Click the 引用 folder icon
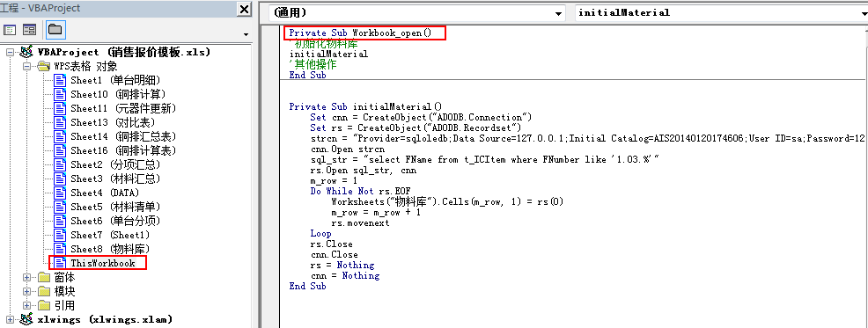 (44, 305)
